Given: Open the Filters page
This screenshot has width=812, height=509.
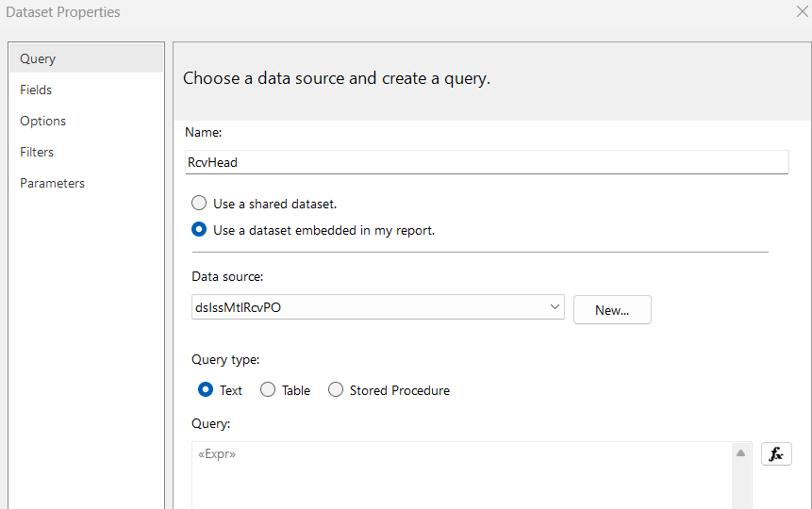Looking at the screenshot, I should [x=37, y=152].
